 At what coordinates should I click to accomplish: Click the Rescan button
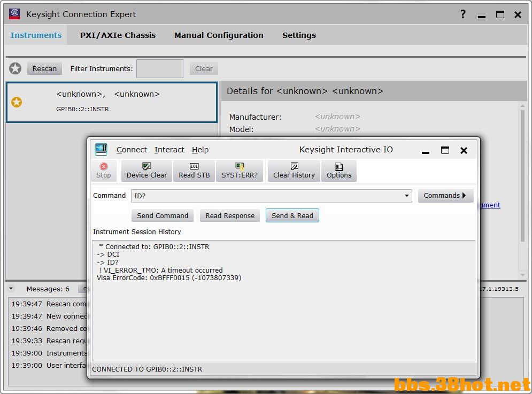point(44,68)
